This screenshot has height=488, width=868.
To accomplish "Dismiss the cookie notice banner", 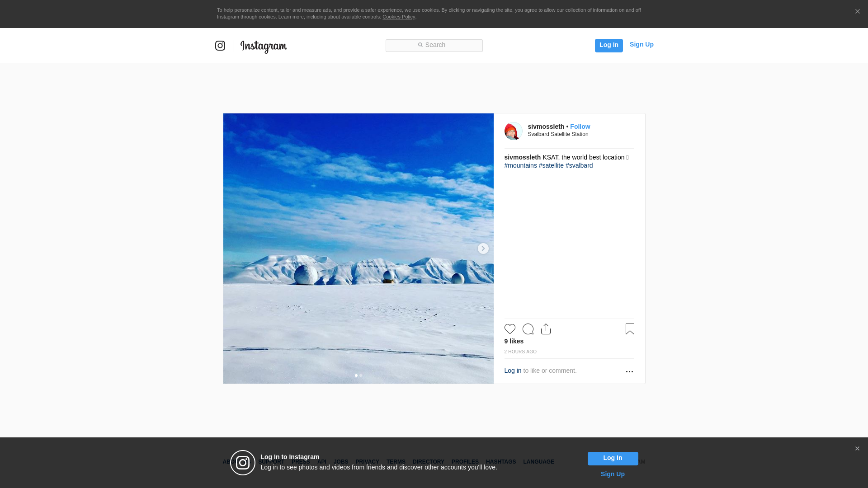I will pos(857,12).
